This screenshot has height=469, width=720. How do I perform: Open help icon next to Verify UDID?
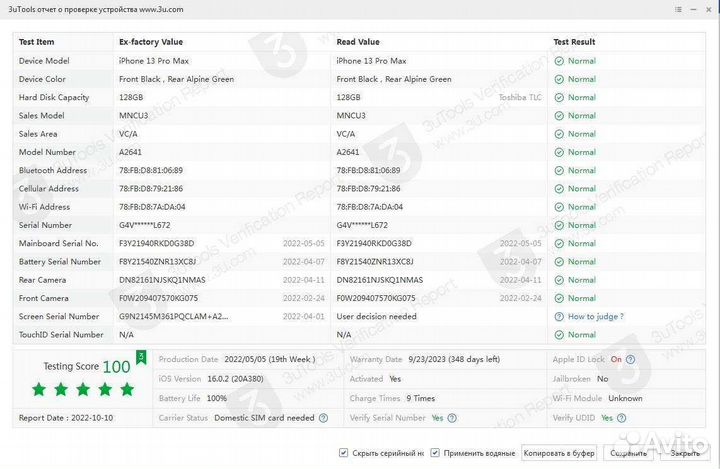point(621,418)
